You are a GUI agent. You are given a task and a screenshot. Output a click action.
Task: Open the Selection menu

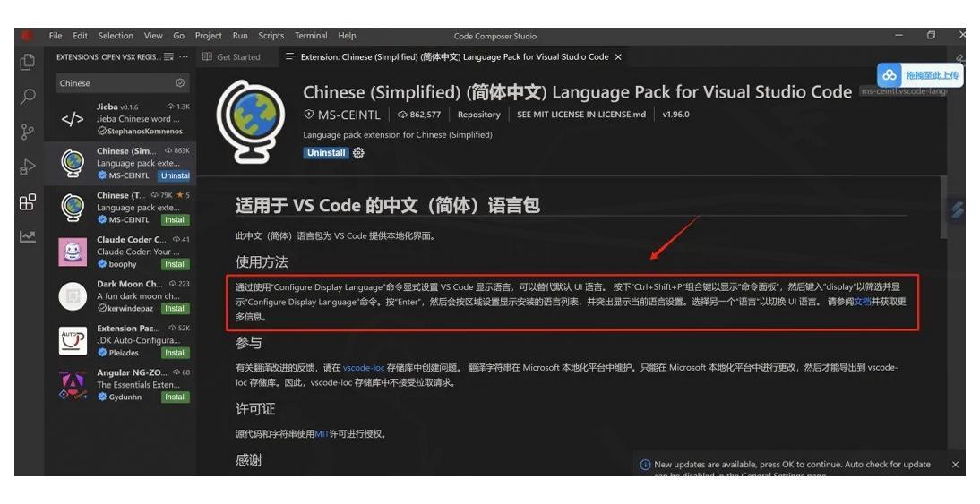click(116, 36)
